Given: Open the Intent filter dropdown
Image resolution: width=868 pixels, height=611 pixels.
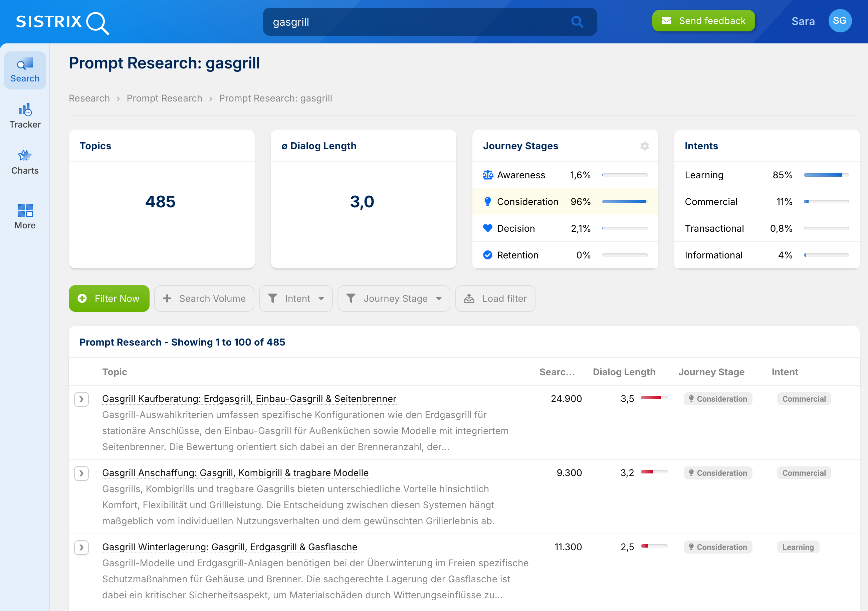Looking at the screenshot, I should pyautogui.click(x=296, y=298).
